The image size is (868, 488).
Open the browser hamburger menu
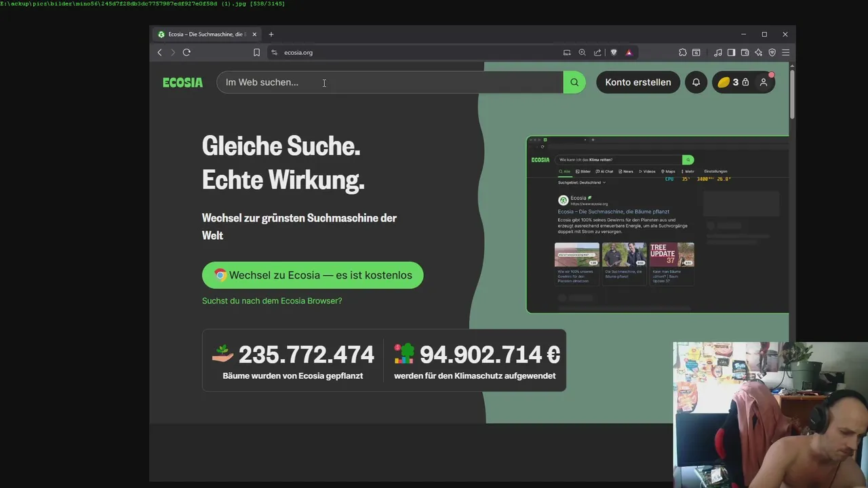[785, 52]
